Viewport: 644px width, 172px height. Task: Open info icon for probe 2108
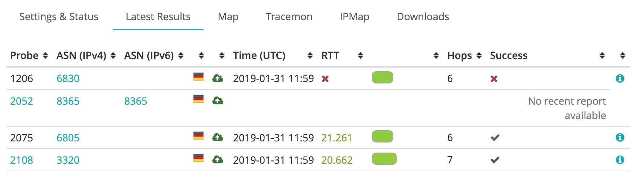(620, 160)
